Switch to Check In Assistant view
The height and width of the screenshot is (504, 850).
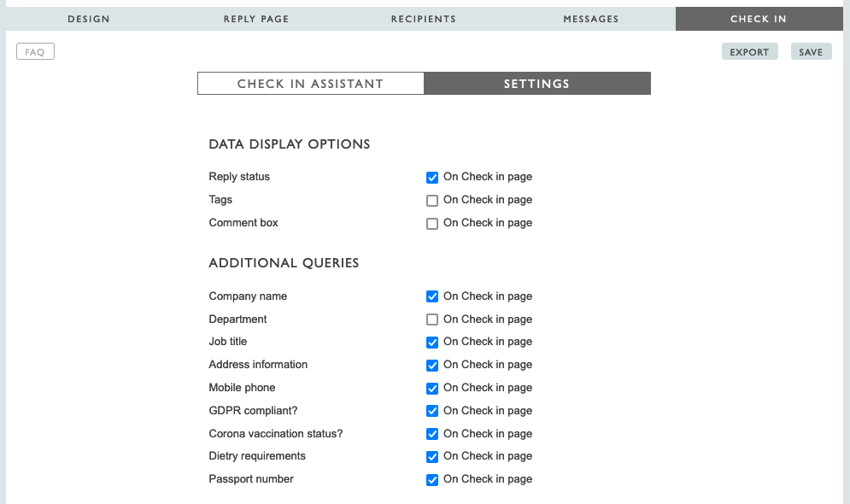coord(310,84)
